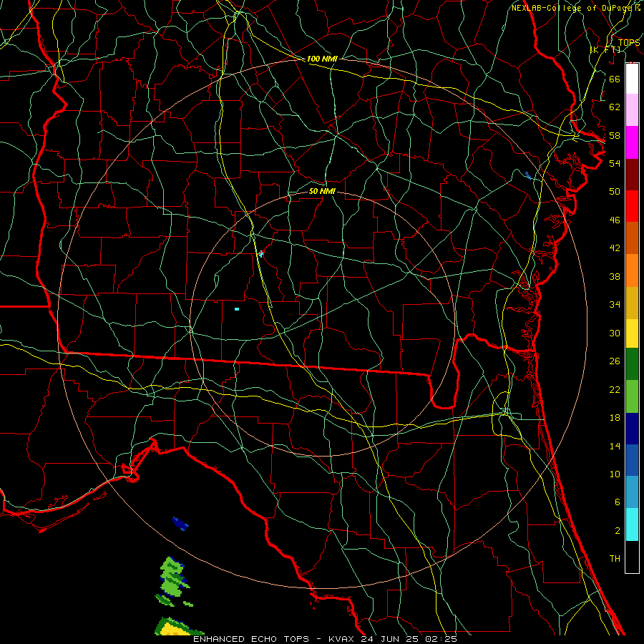
Task: Click the legend value "46"
Action: click(615, 220)
